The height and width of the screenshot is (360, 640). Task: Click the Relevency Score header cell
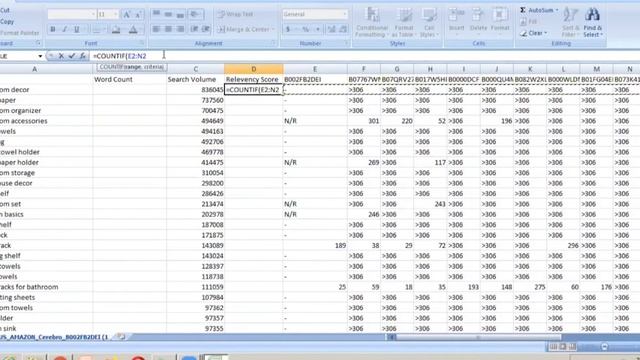[x=253, y=79]
